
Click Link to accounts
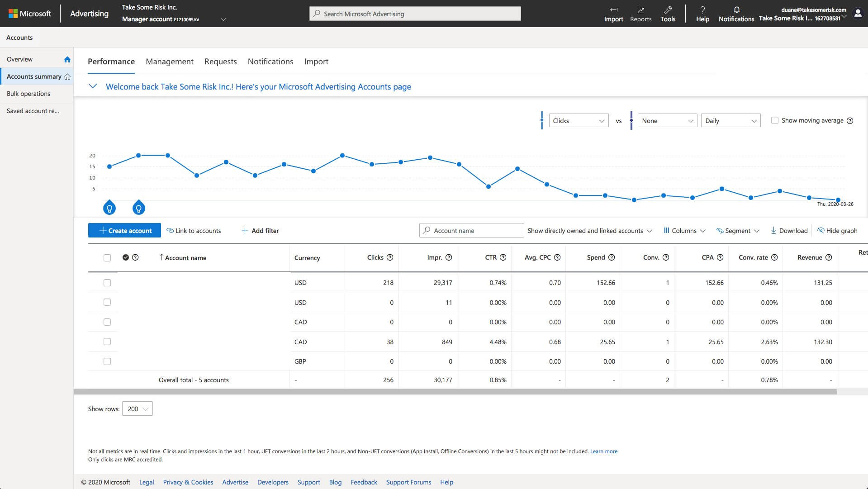pos(194,231)
